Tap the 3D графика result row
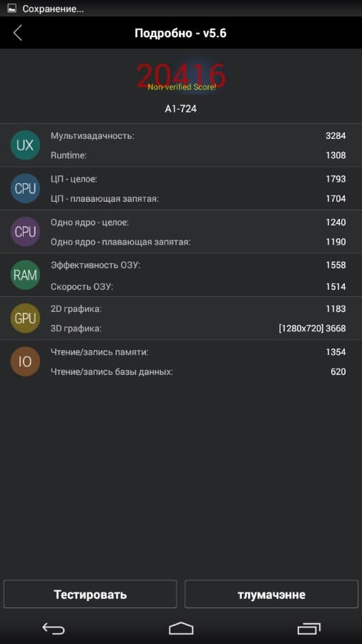Screen dimensions: 362x644 click(198, 328)
